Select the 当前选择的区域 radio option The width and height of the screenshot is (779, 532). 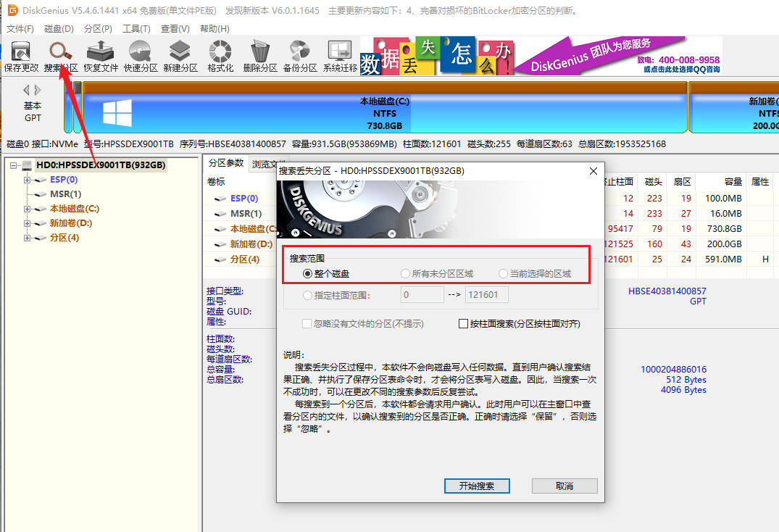click(535, 274)
